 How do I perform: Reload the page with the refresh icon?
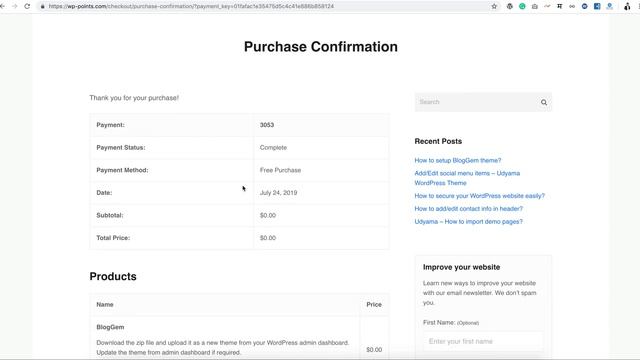27,6
